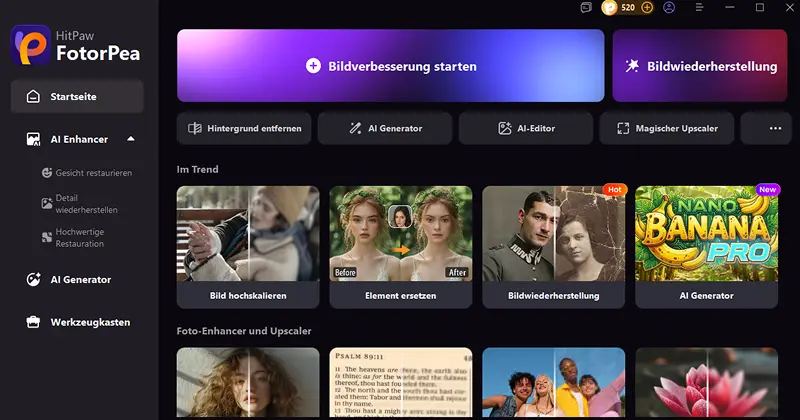Click the AI Enhancer image icon
The width and height of the screenshot is (800, 420).
click(33, 139)
